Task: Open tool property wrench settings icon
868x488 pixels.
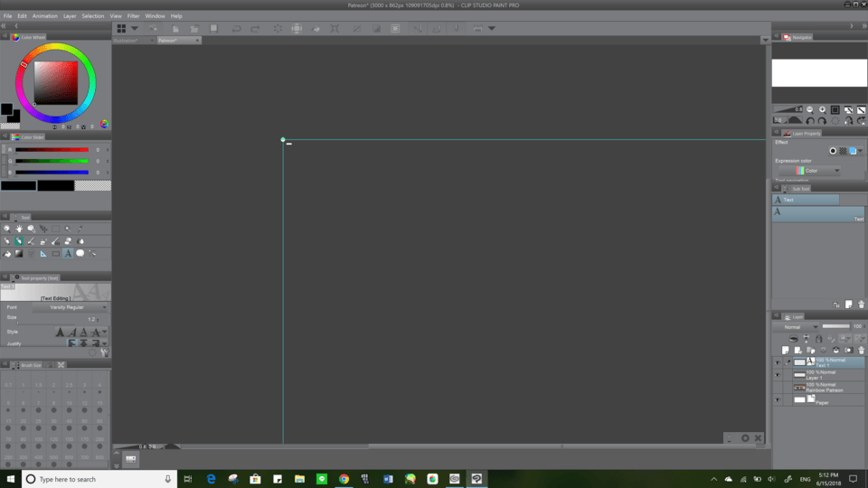Action: click(105, 352)
